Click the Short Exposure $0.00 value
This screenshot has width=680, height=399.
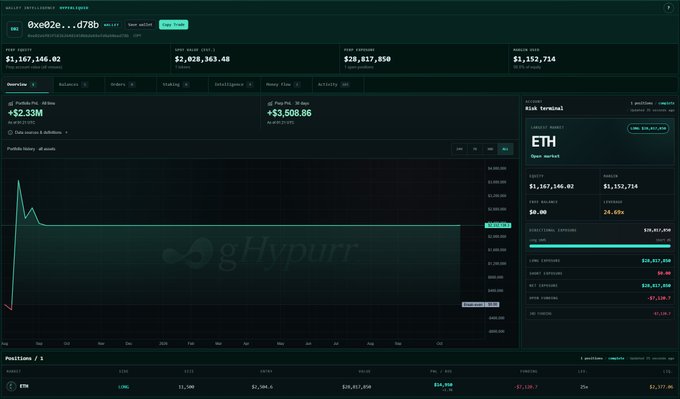pyautogui.click(x=664, y=273)
